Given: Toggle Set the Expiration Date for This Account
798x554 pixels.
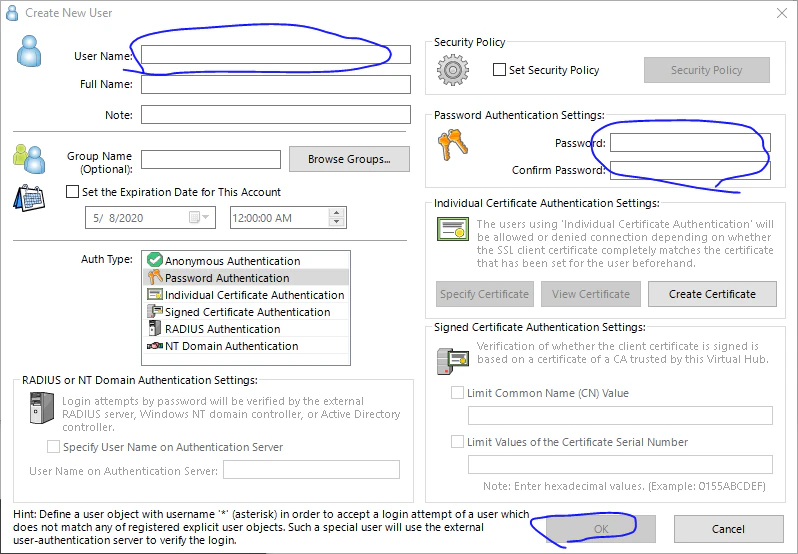Looking at the screenshot, I should click(73, 192).
